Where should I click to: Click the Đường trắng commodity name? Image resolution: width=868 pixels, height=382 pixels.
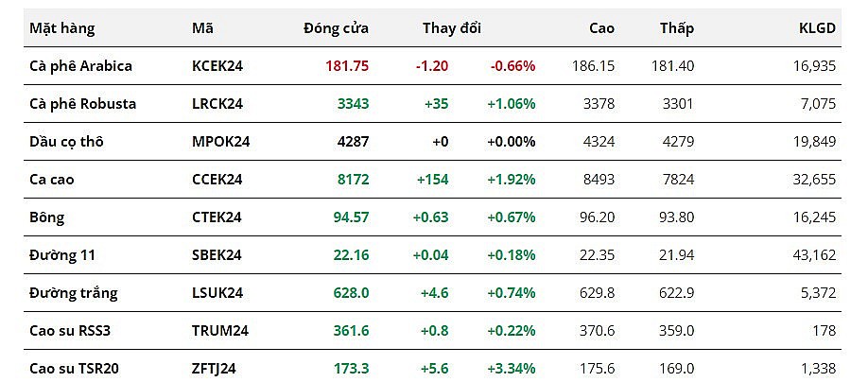tap(74, 293)
